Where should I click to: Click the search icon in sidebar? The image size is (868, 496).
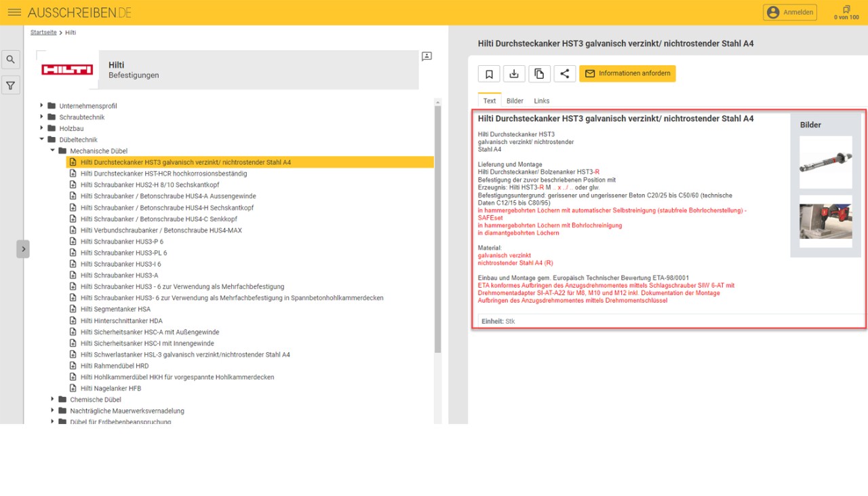coord(11,60)
